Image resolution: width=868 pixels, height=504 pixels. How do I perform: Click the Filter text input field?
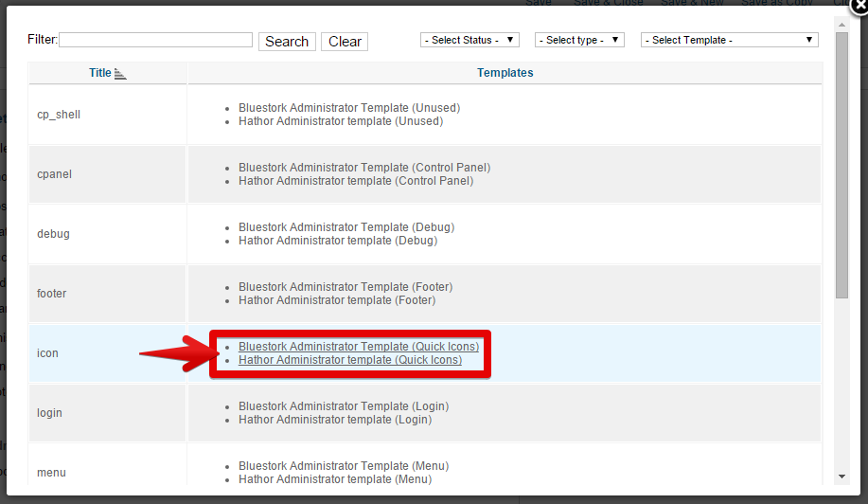pos(155,40)
